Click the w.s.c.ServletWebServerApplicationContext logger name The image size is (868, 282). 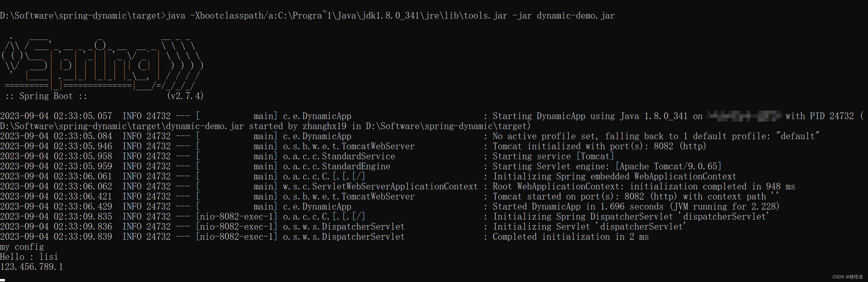(x=380, y=186)
